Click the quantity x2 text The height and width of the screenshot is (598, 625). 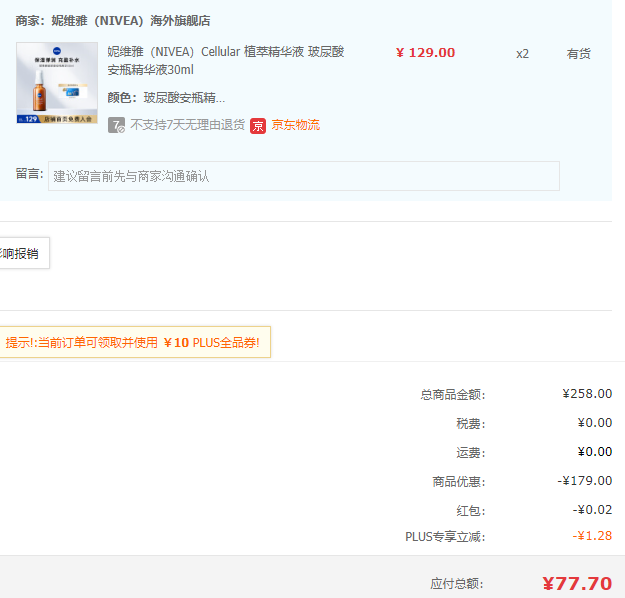tap(522, 54)
